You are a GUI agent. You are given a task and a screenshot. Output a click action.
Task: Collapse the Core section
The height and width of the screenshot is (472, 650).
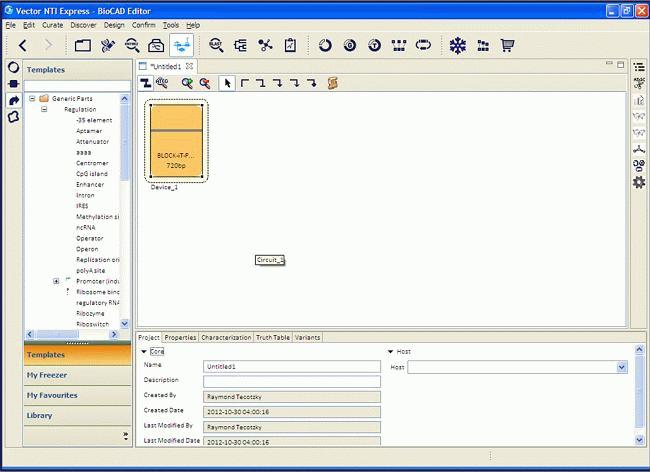click(x=144, y=352)
